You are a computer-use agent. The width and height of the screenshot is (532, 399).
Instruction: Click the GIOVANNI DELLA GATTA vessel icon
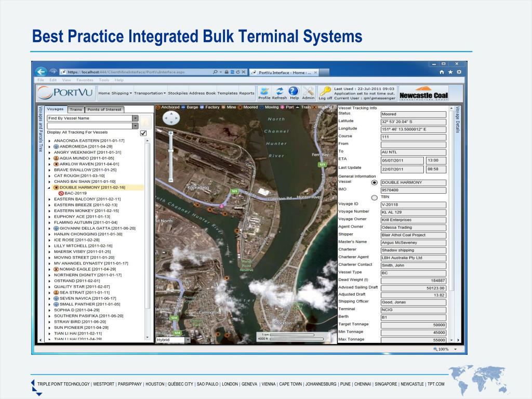tap(56, 229)
